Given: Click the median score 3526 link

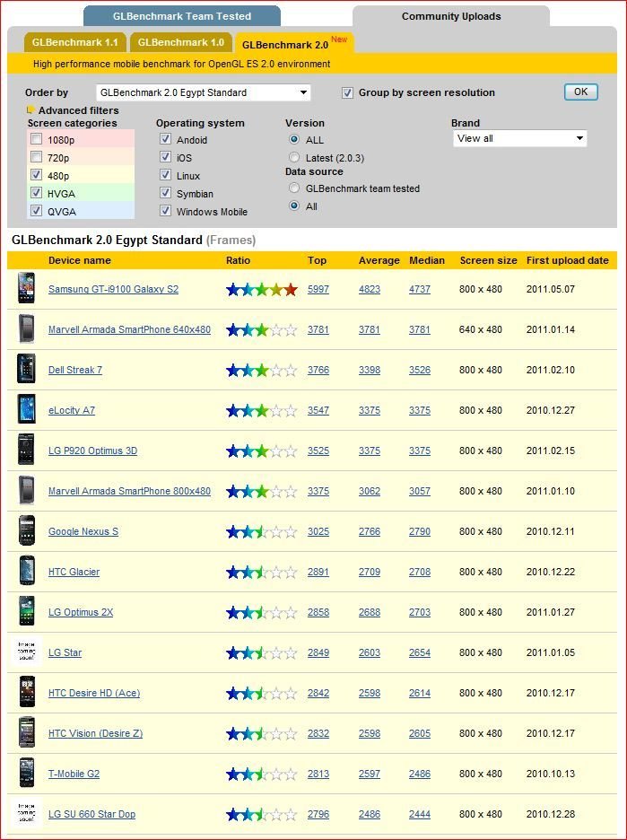Looking at the screenshot, I should [420, 370].
